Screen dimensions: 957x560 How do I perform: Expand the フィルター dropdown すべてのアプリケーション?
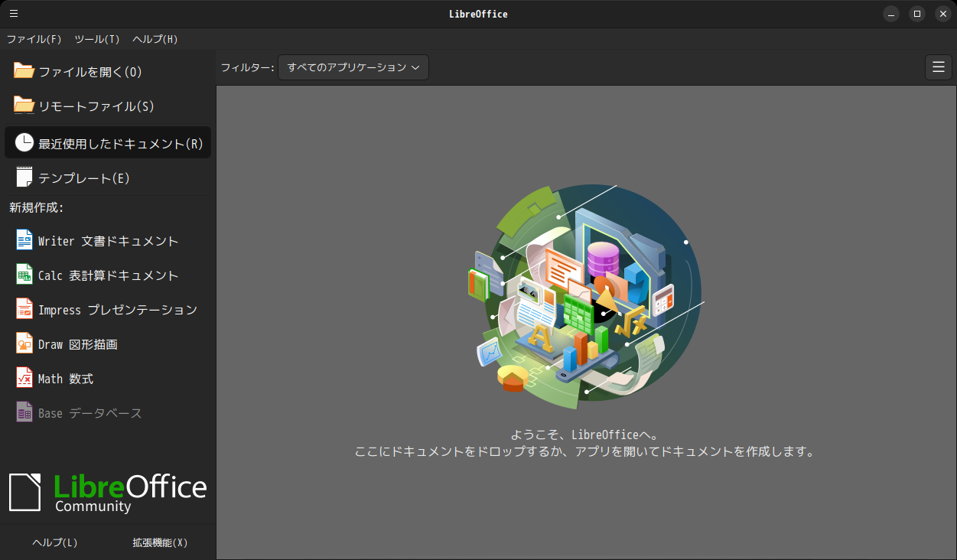(353, 67)
